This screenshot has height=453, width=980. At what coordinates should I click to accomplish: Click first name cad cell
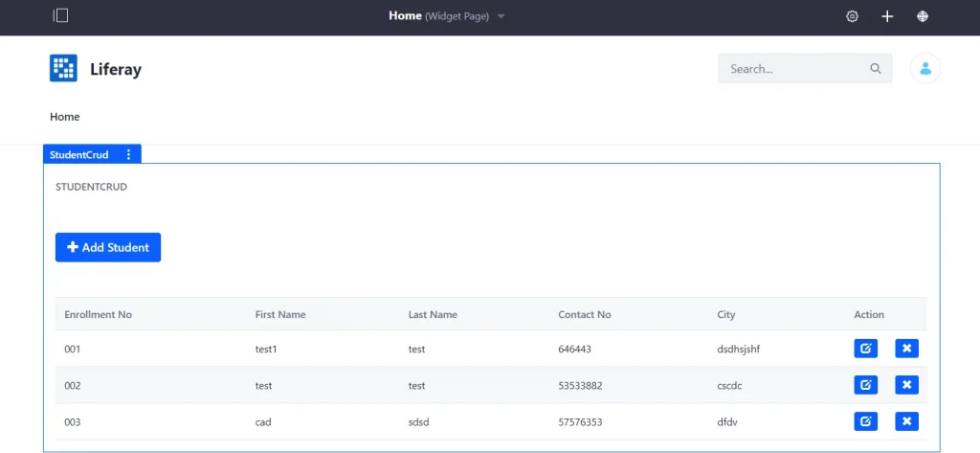point(263,421)
